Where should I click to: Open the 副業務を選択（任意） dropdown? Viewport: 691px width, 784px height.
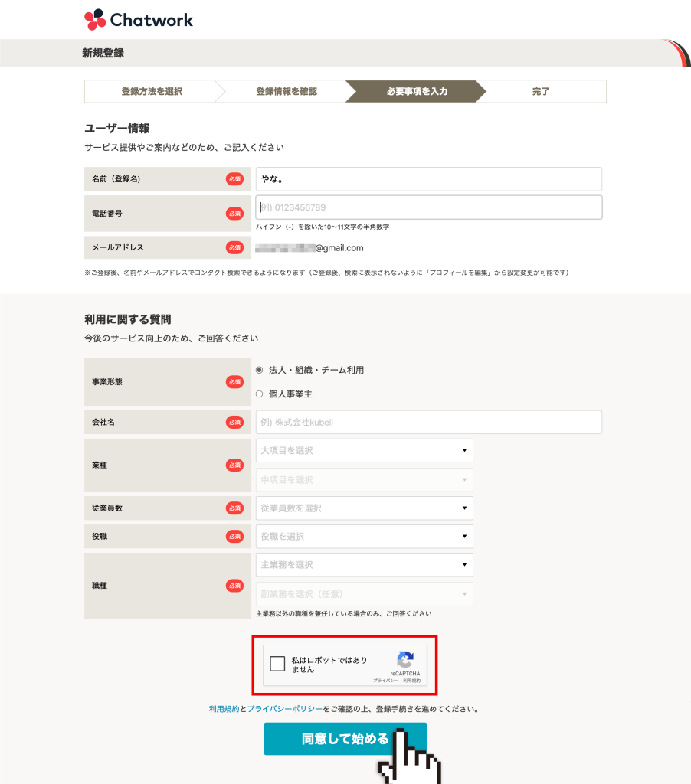click(364, 593)
